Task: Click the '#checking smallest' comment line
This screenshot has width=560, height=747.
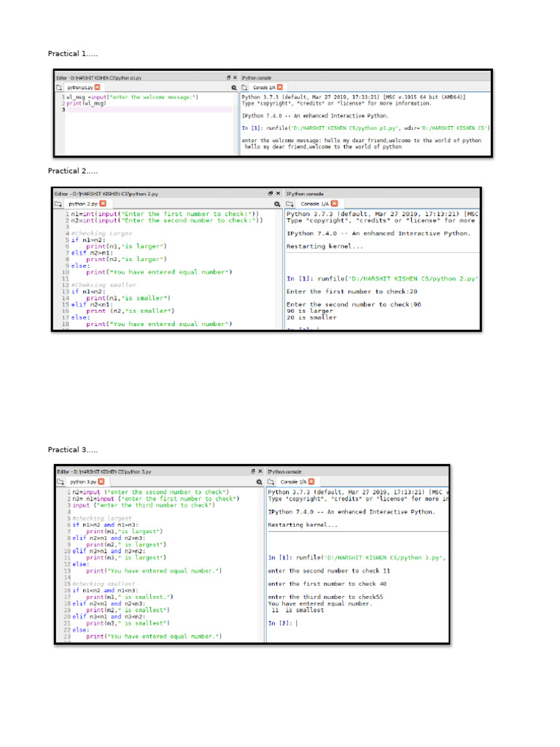Action: click(104, 584)
